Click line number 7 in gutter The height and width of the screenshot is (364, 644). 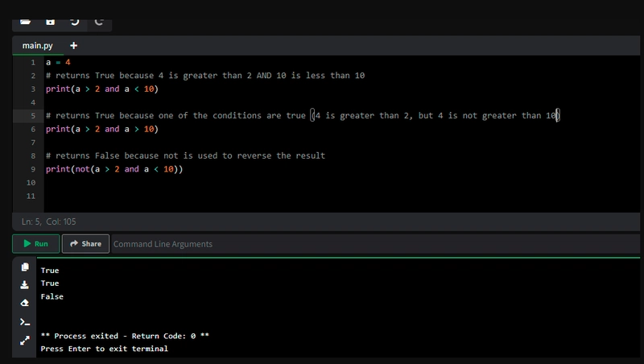pos(33,143)
